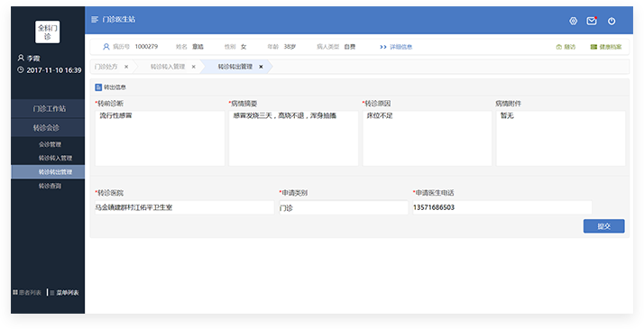644x329 pixels.
Task: Open the settings gear icon in the header
Action: (574, 21)
